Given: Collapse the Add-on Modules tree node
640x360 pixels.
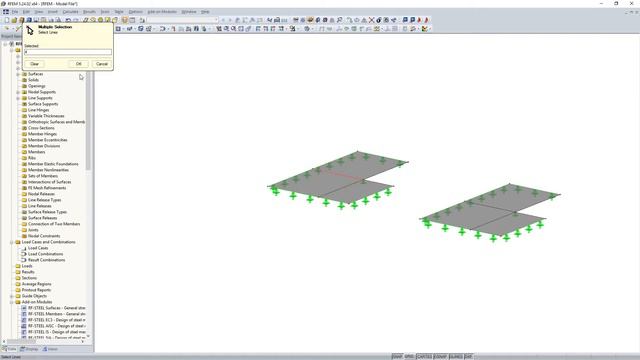Looking at the screenshot, I should click(x=11, y=302).
